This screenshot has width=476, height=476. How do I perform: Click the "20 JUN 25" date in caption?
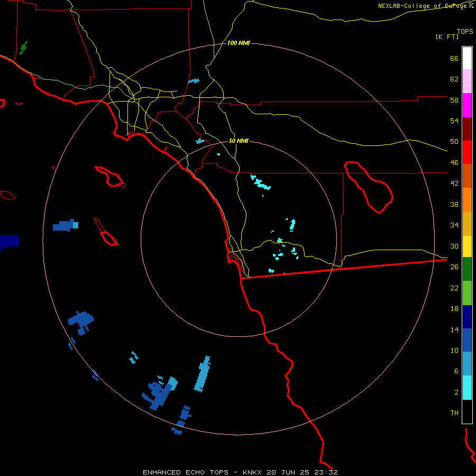coord(288,472)
